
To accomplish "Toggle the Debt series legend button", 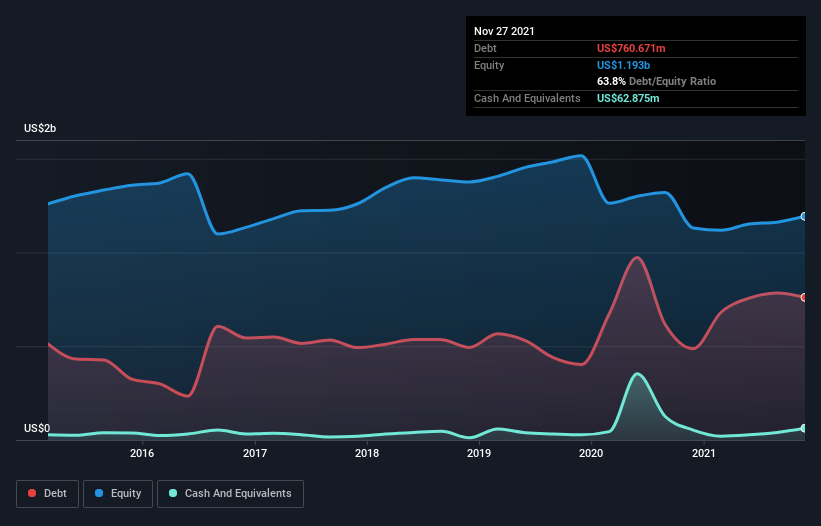I will tap(47, 494).
